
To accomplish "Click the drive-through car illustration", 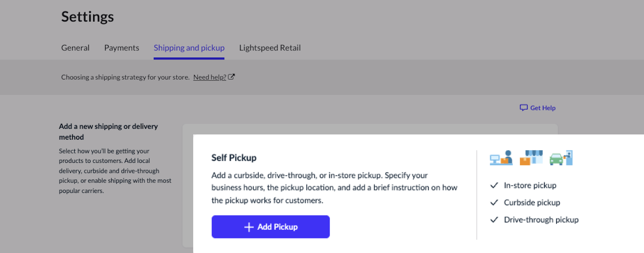I will [561, 158].
